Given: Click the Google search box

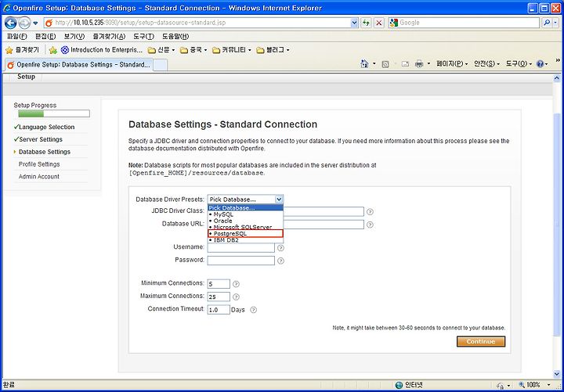Looking at the screenshot, I should pos(464,23).
